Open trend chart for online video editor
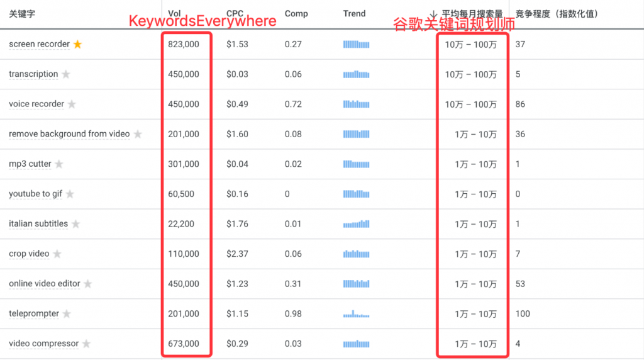 pos(356,284)
